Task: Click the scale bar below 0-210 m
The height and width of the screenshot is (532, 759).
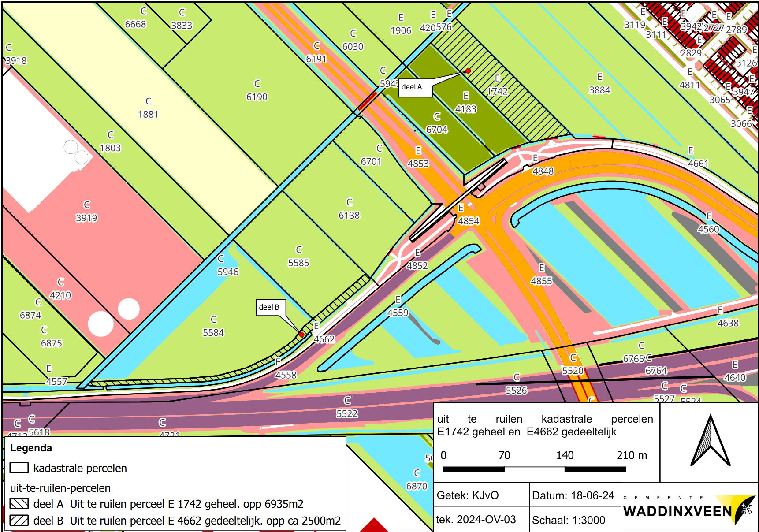Action: [x=534, y=469]
